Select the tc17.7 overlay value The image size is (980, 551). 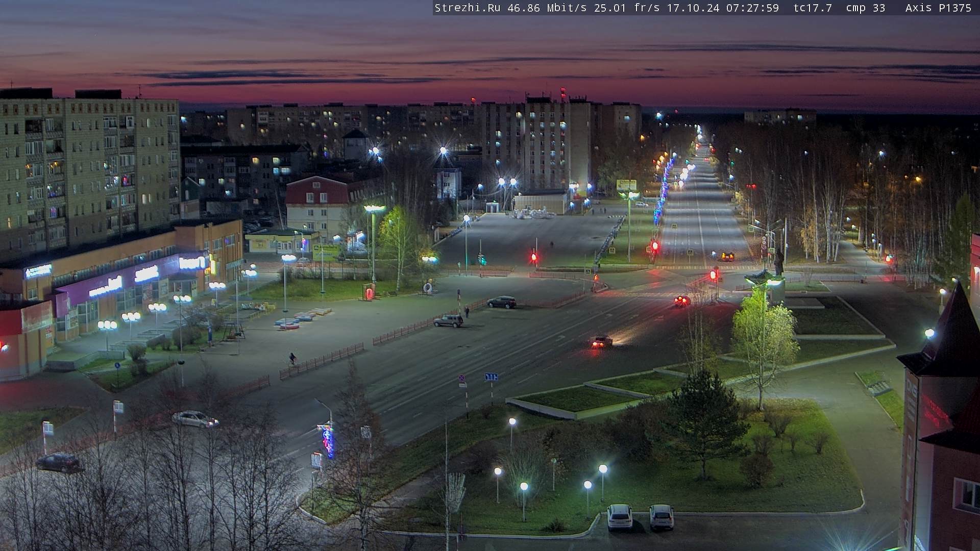coord(813,8)
